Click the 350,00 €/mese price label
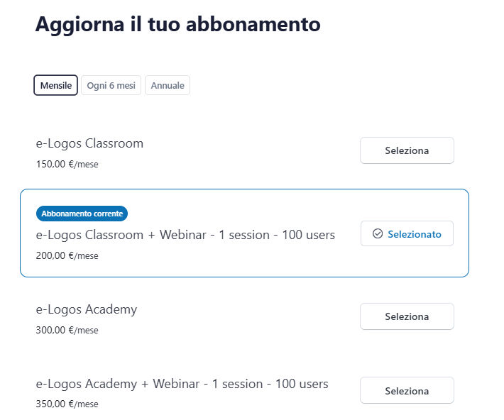 pyautogui.click(x=67, y=404)
